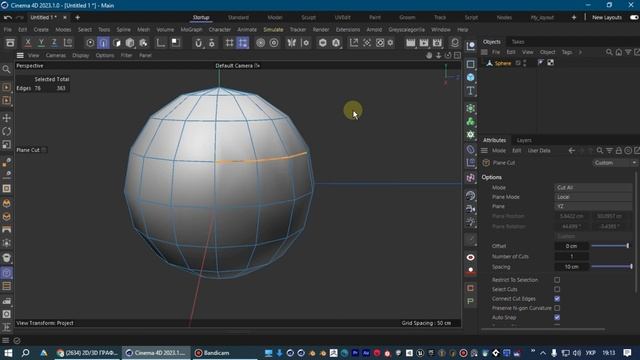Viewport: 640px width, 360px height.
Task: Uncheck the Auto Snap checkbox
Action: pos(557,318)
